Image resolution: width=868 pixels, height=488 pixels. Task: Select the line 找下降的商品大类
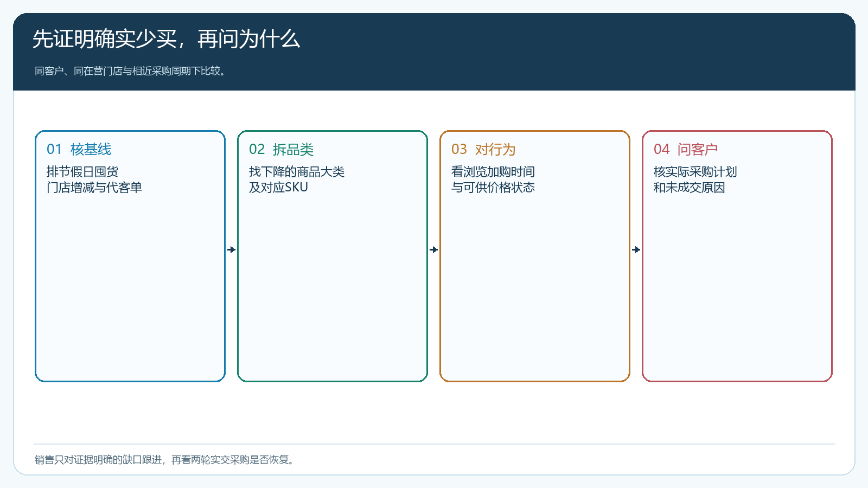coord(297,172)
